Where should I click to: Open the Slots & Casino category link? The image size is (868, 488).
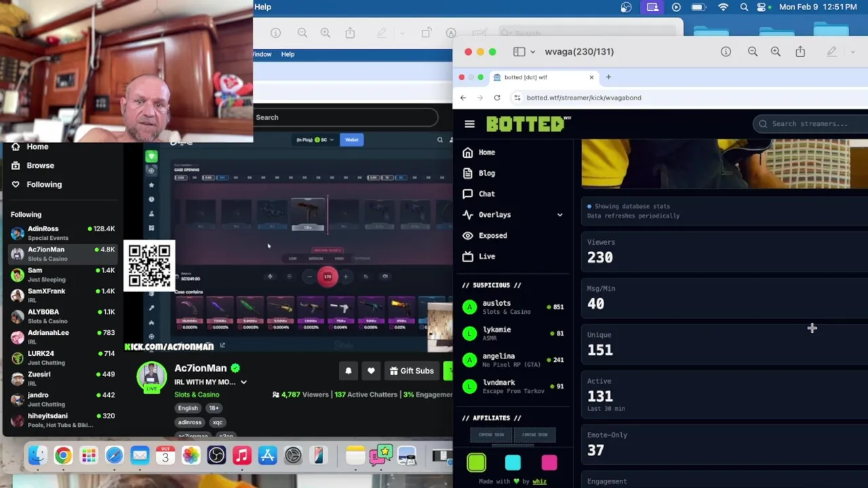click(197, 394)
